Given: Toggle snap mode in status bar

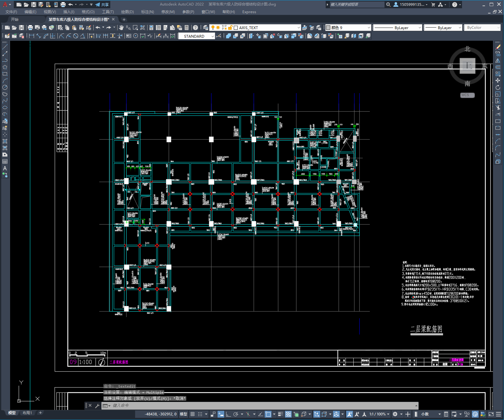Looking at the screenshot, I should [x=200, y=414].
